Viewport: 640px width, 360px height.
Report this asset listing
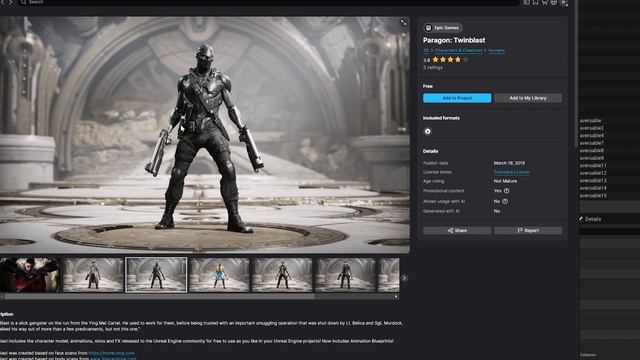pyautogui.click(x=527, y=231)
